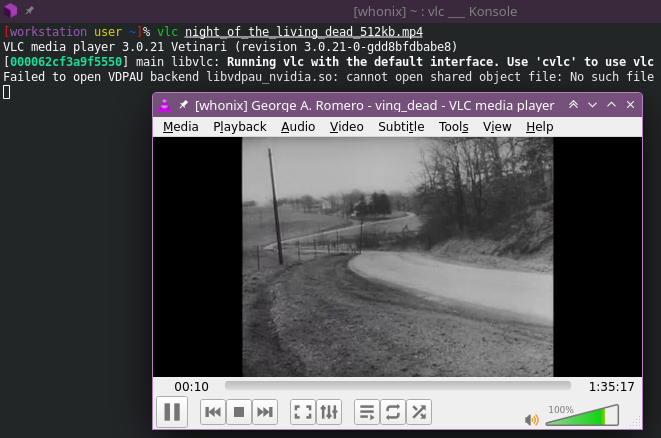
Task: Click the VLC window title text
Action: (374, 105)
